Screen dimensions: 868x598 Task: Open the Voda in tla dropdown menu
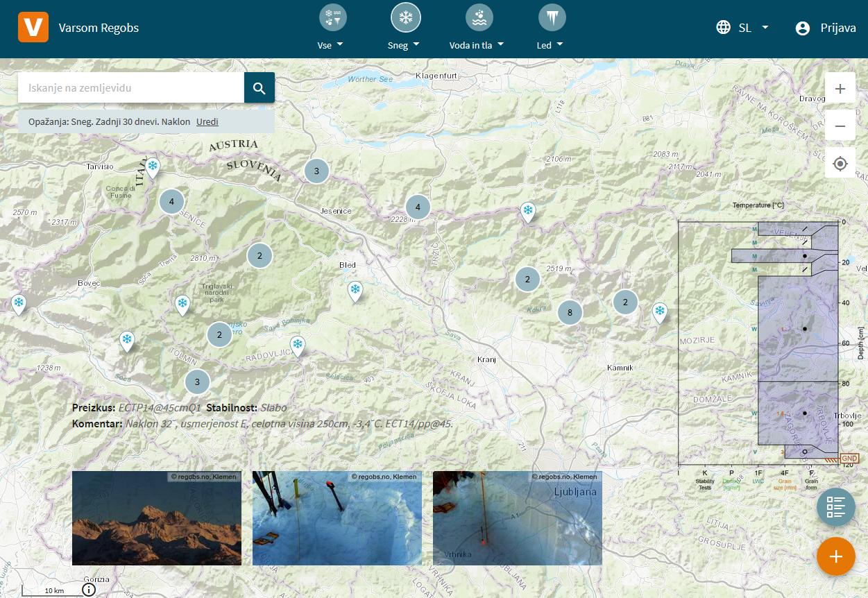point(477,45)
